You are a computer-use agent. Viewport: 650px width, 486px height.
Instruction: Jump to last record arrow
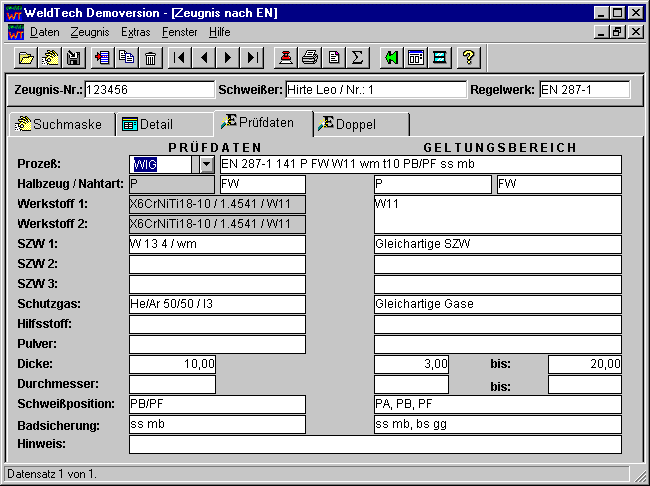pyautogui.click(x=253, y=57)
